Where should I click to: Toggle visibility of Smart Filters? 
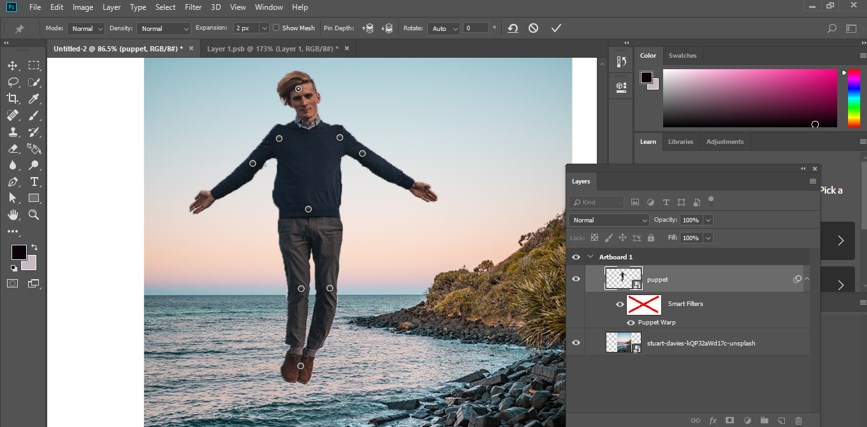pos(620,304)
